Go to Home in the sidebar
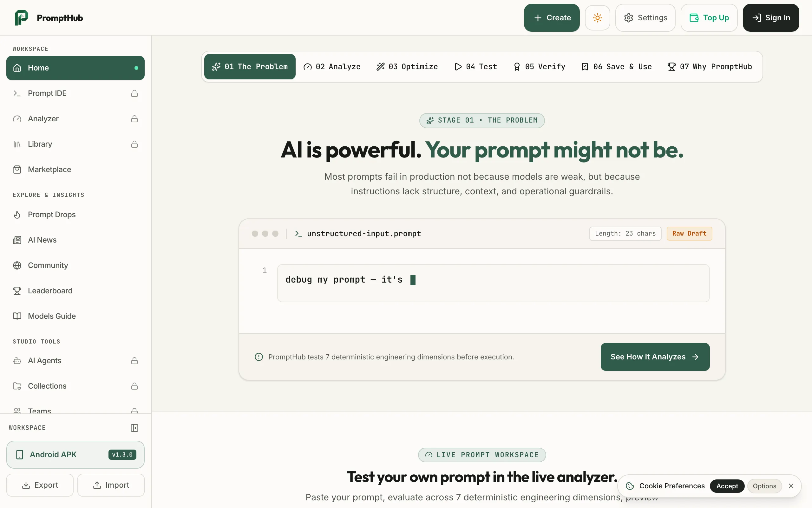Viewport: 812px width, 508px height. 75,68
